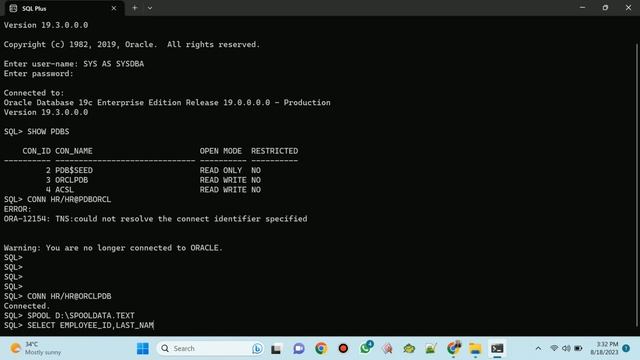
Task: Open the notification badge in tray
Action: coord(626,348)
